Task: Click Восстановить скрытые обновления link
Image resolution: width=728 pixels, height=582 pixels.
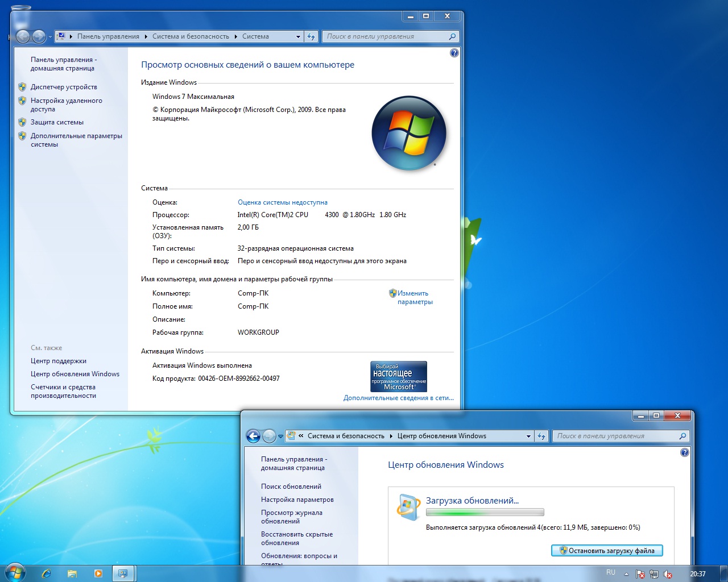Action: [x=297, y=538]
